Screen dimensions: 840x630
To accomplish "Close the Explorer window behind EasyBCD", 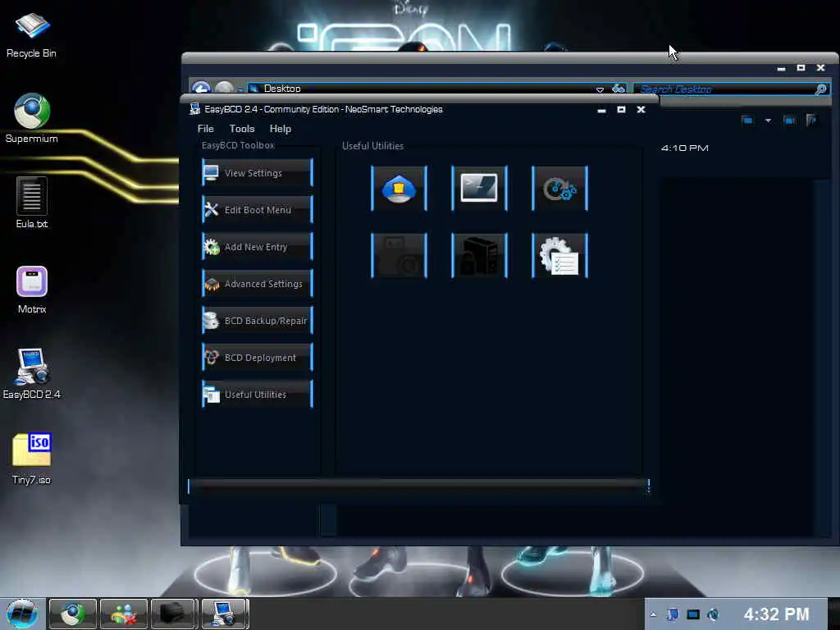I will point(820,68).
